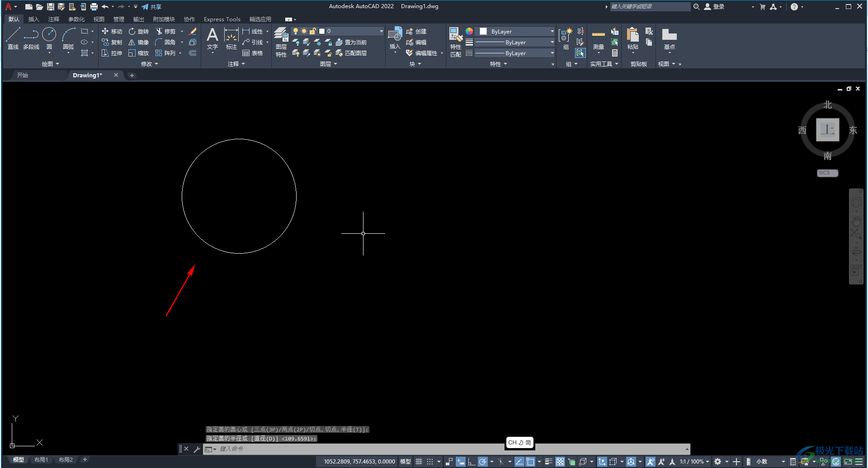Open the Express Tools ribbon tab
The height and width of the screenshot is (468, 868).
[x=222, y=19]
